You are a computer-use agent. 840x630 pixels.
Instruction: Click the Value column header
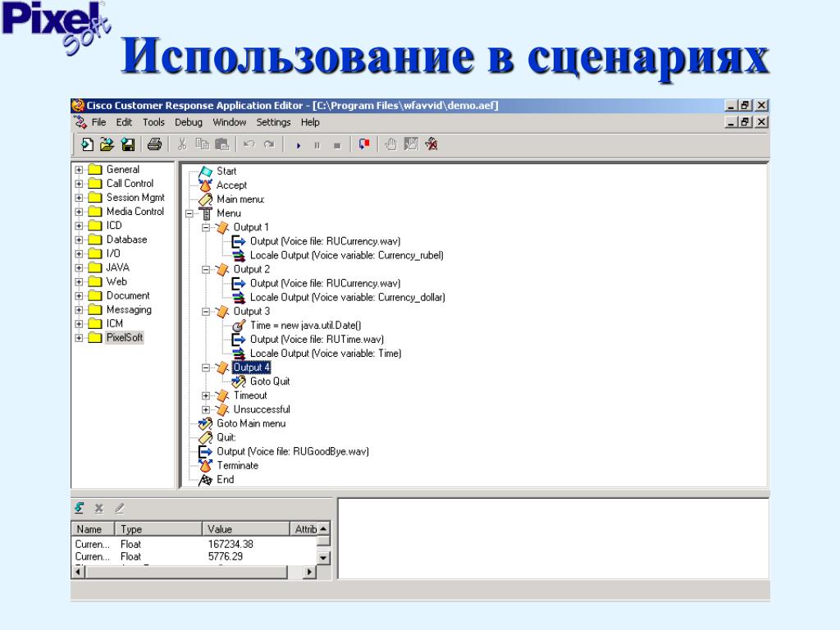pos(246,529)
